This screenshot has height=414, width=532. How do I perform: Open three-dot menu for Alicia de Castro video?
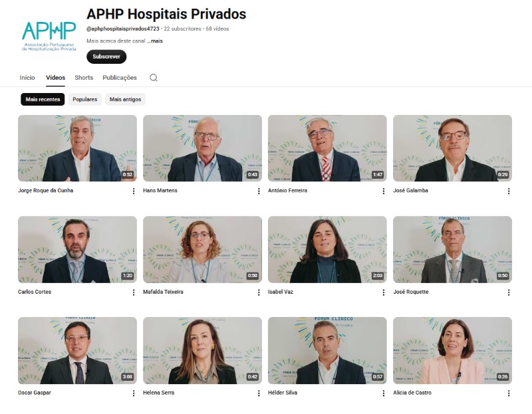click(x=509, y=393)
